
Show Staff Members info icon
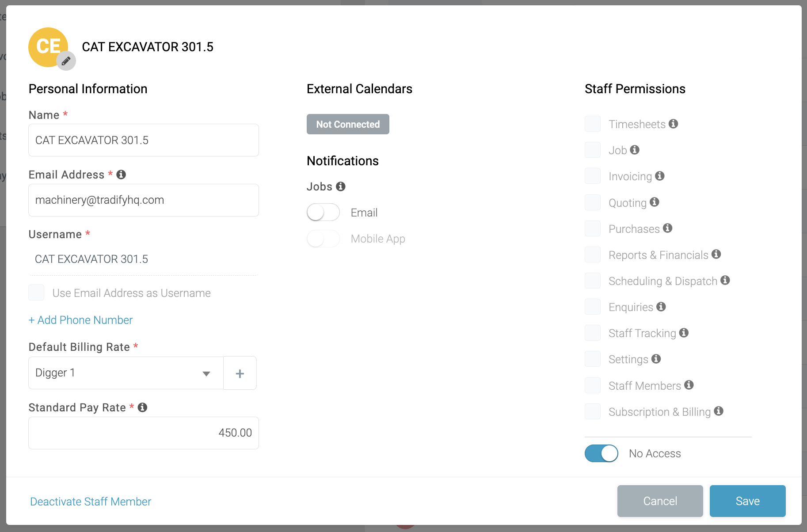click(x=689, y=385)
